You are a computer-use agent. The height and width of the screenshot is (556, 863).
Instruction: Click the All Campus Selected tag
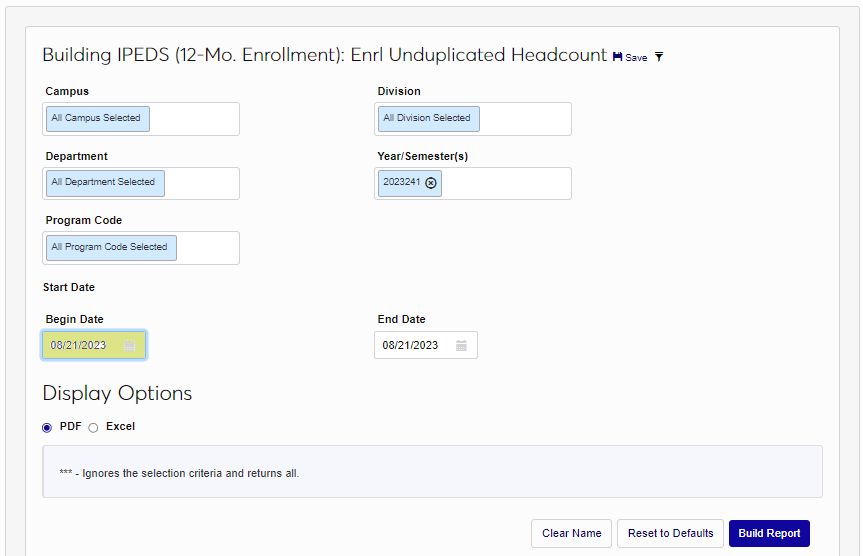point(98,118)
